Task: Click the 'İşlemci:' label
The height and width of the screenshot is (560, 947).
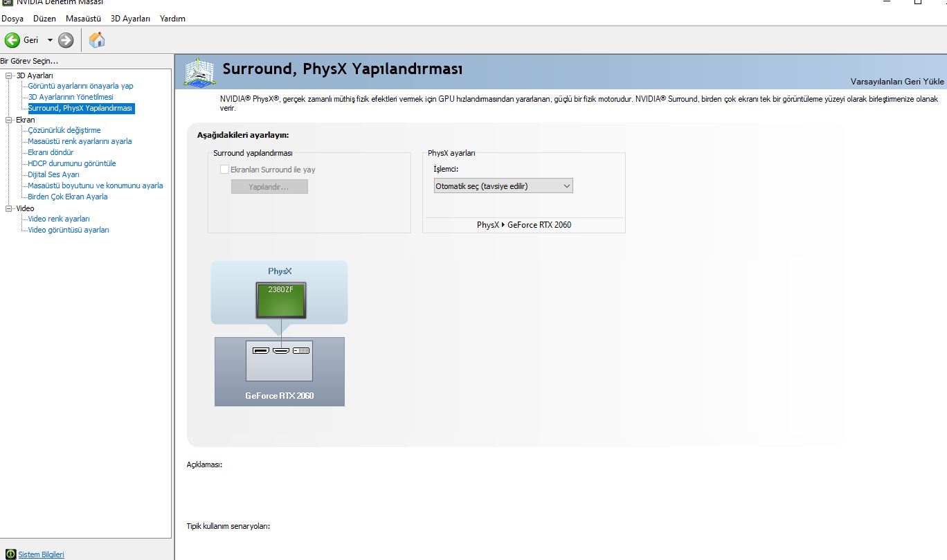Action: 446,169
